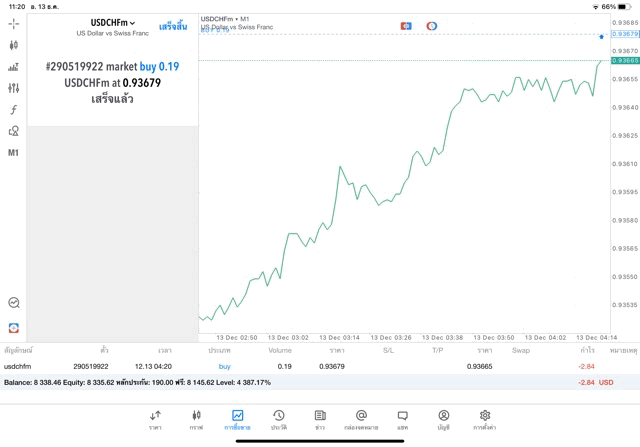Open the ราคา quotes tab
The image size is (640, 447).
[x=155, y=420]
